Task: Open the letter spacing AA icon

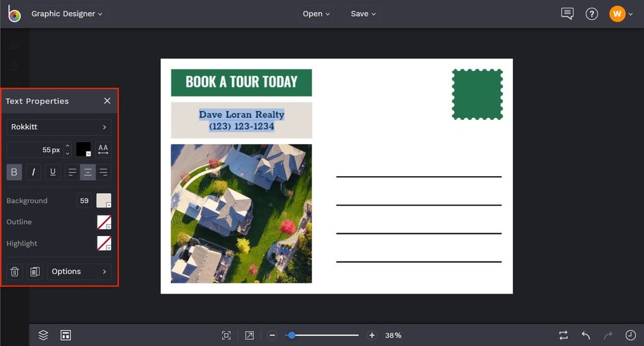Action: click(x=103, y=149)
